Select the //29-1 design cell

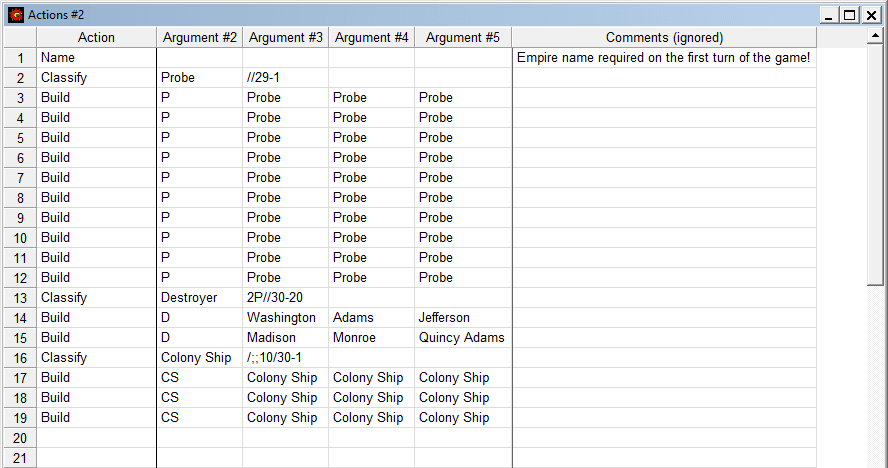[285, 78]
